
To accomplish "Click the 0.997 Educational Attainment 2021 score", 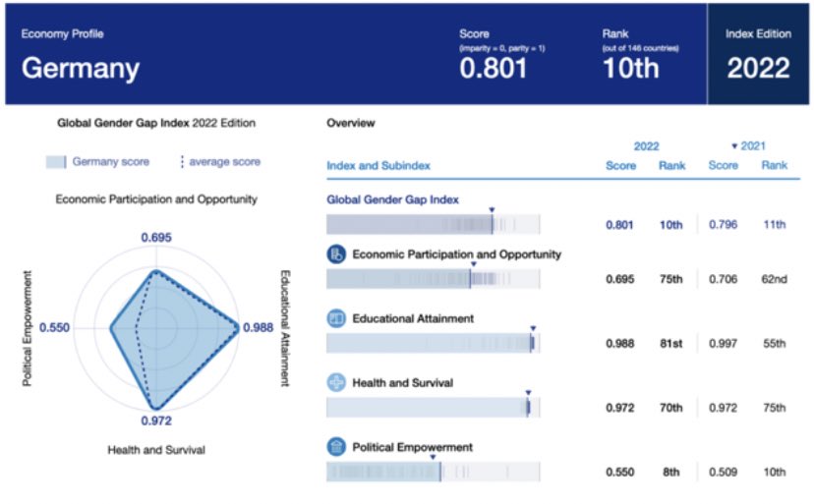I will click(724, 344).
